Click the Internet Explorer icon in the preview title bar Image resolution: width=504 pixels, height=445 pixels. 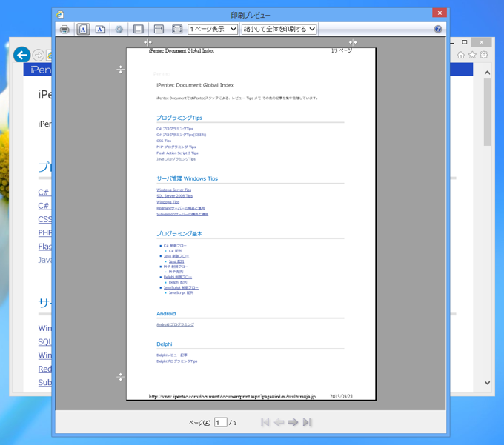click(x=60, y=15)
